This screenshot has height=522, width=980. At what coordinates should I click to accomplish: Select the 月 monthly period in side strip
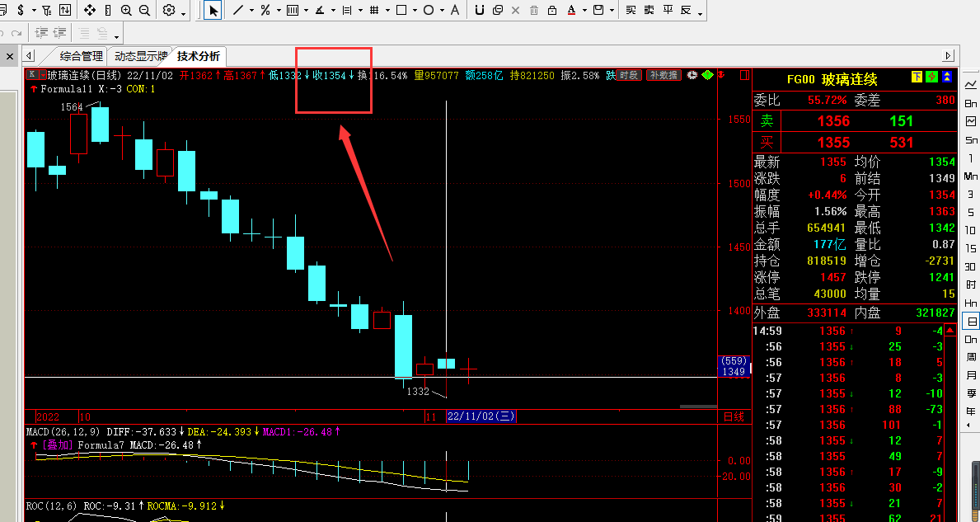971,375
